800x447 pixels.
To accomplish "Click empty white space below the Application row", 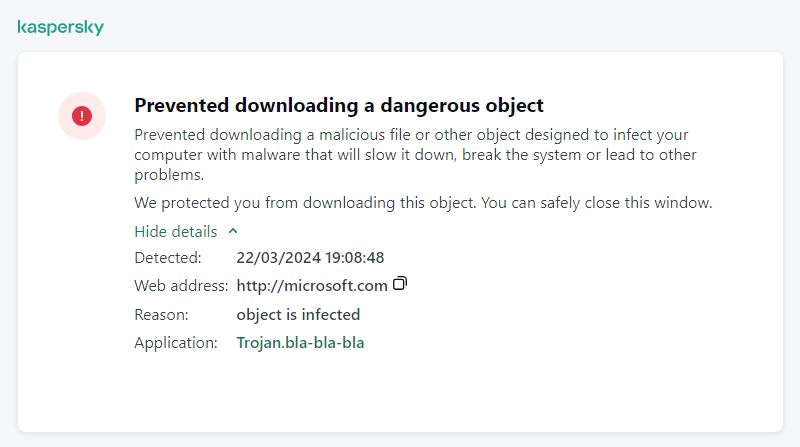I will pyautogui.click(x=400, y=395).
